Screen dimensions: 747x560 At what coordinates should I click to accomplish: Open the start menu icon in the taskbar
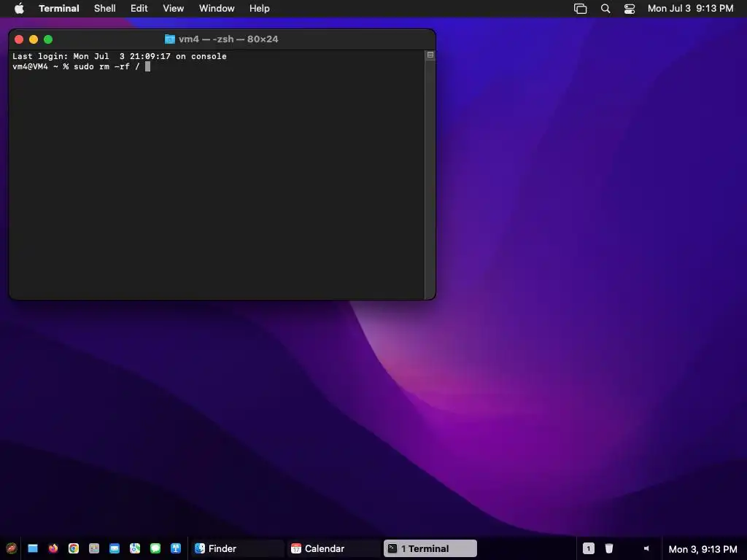(11, 548)
